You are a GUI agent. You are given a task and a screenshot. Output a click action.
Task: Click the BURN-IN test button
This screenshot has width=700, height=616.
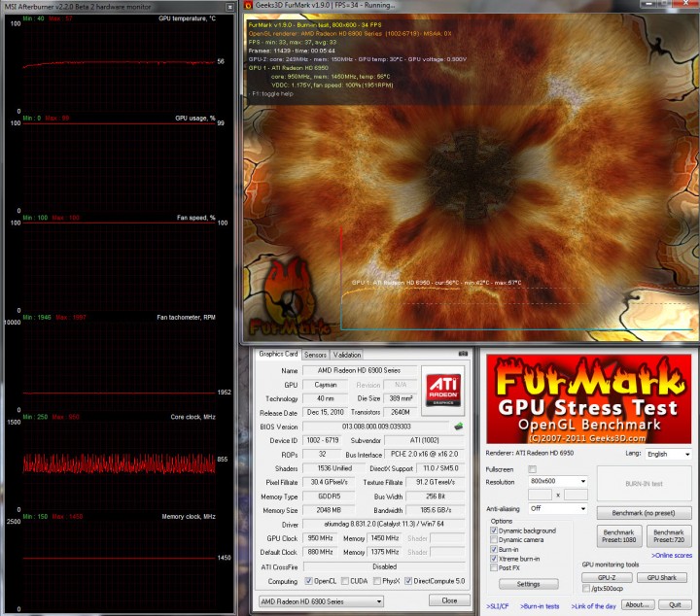pyautogui.click(x=645, y=484)
